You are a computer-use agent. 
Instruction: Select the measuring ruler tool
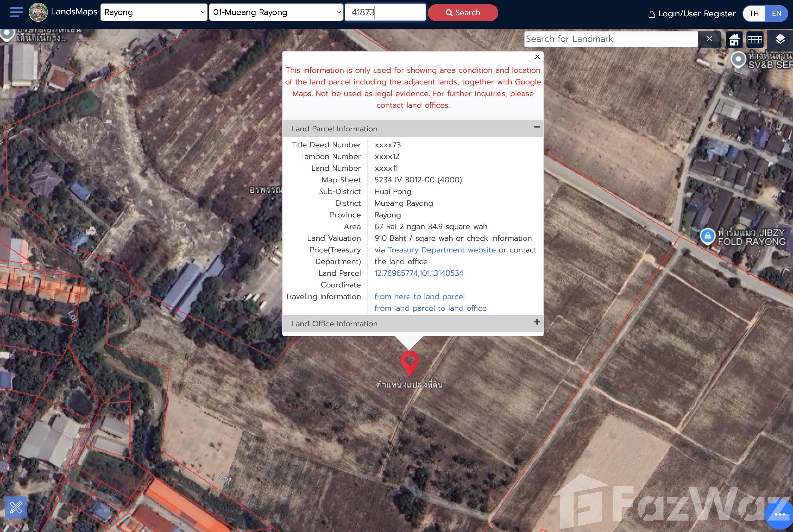pyautogui.click(x=16, y=507)
